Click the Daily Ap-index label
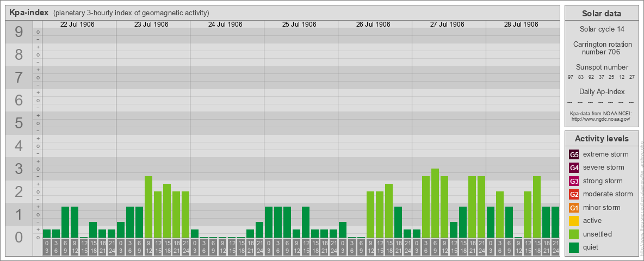Image resolution: width=644 pixels, height=261 pixels. [601, 91]
